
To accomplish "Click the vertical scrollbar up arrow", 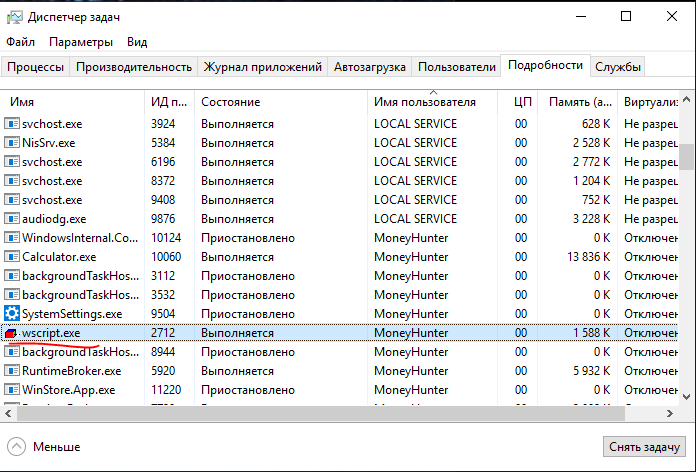I will (x=686, y=99).
